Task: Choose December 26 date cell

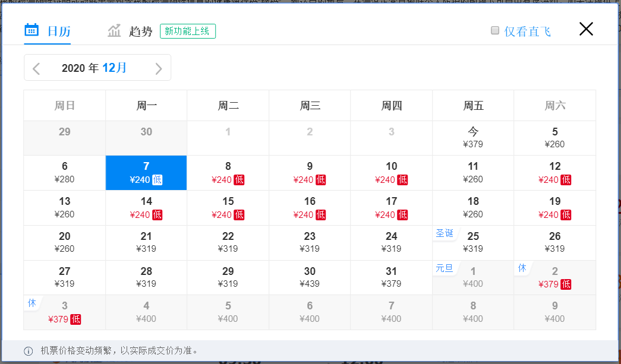Action: click(555, 242)
